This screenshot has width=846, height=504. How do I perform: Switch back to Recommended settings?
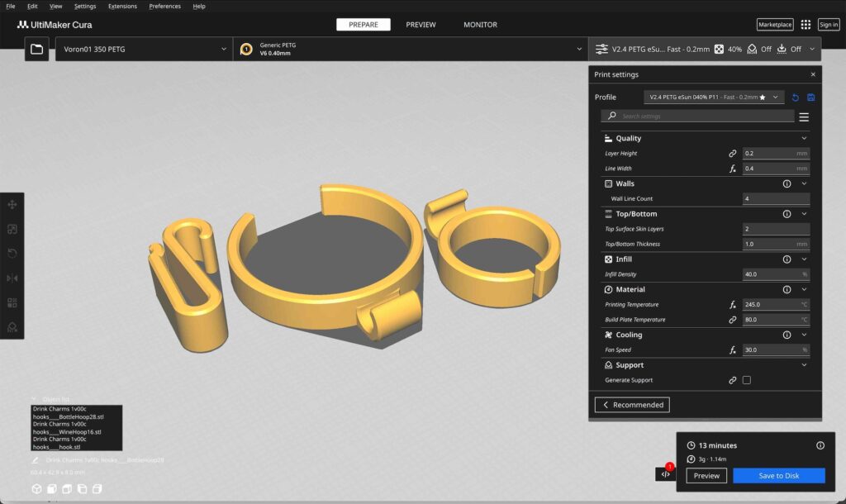[632, 405]
